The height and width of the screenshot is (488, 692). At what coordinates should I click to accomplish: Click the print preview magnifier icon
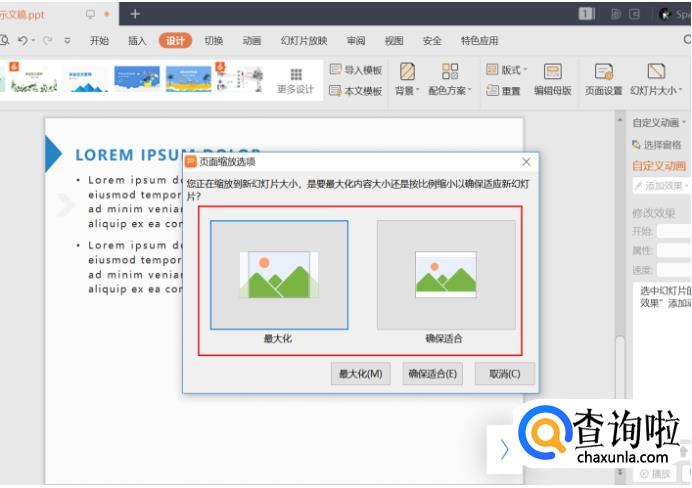coord(4,41)
